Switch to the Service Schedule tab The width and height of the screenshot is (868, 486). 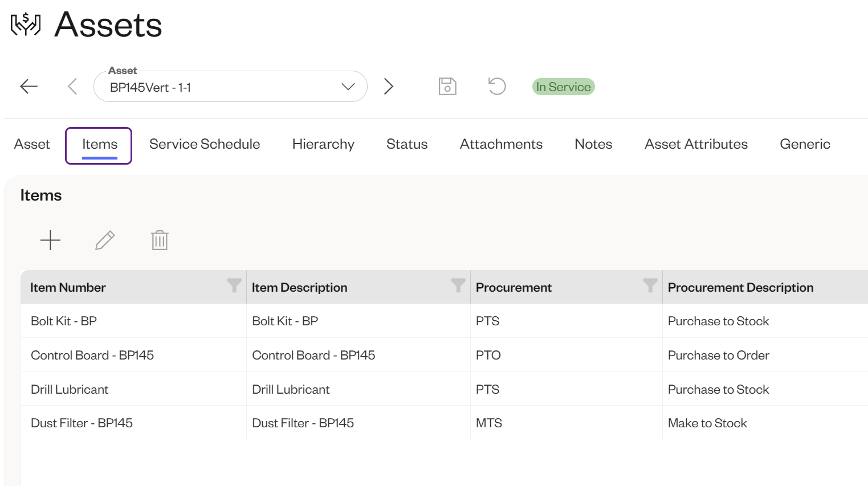click(205, 144)
